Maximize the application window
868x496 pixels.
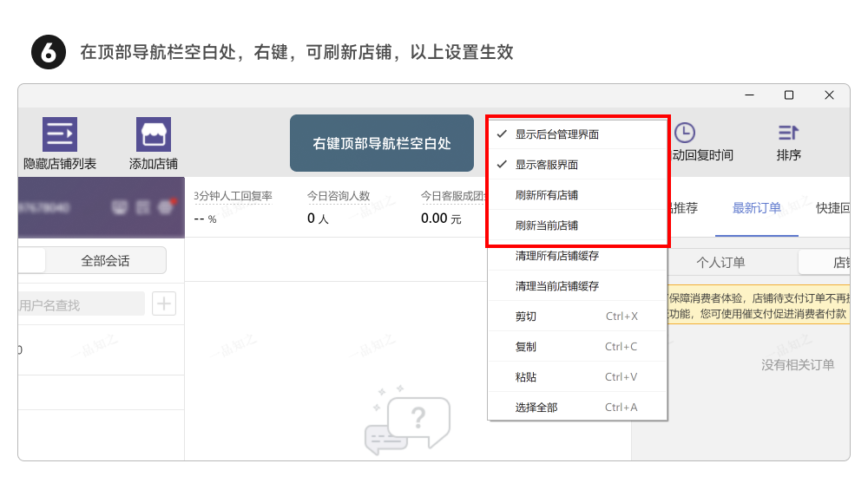789,95
